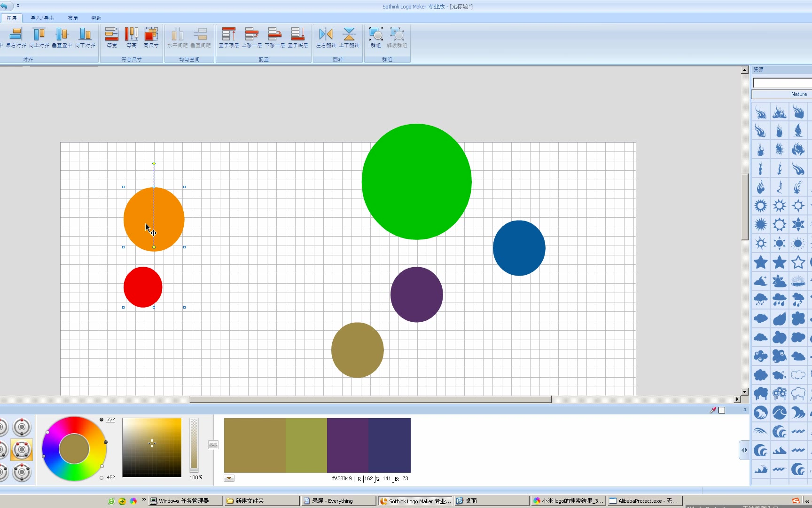Pick the dark purple palette swatch
The height and width of the screenshot is (508, 812).
click(x=348, y=445)
